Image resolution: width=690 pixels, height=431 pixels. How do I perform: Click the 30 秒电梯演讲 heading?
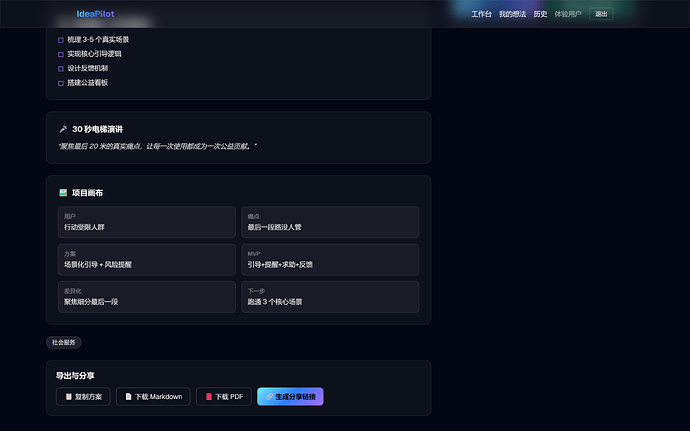[97, 129]
